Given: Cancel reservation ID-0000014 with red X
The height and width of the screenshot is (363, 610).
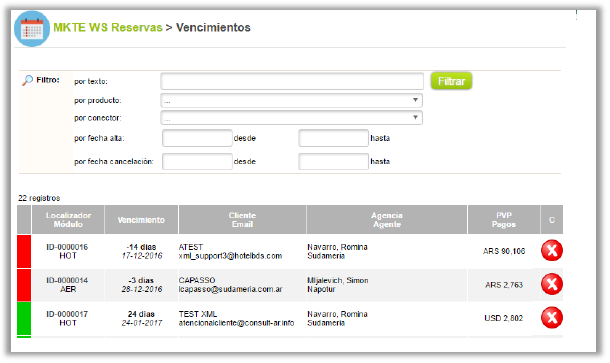Looking at the screenshot, I should (552, 284).
